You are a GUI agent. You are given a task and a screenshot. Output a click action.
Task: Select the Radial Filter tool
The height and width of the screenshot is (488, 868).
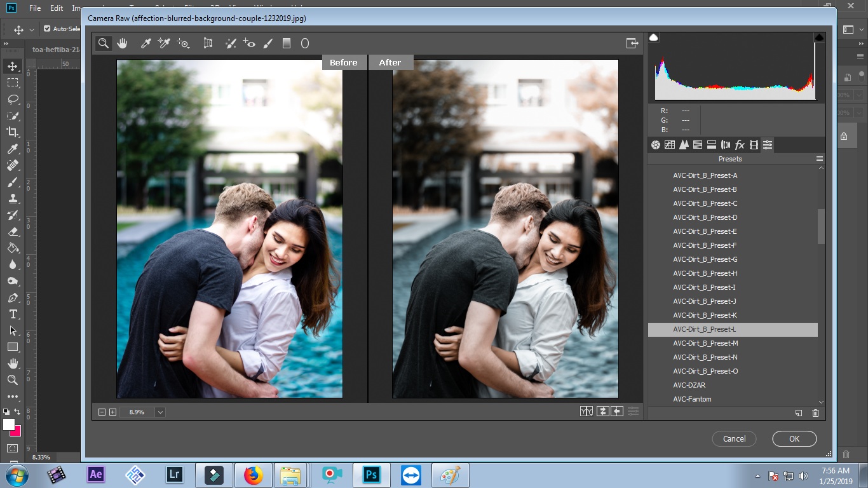point(305,43)
